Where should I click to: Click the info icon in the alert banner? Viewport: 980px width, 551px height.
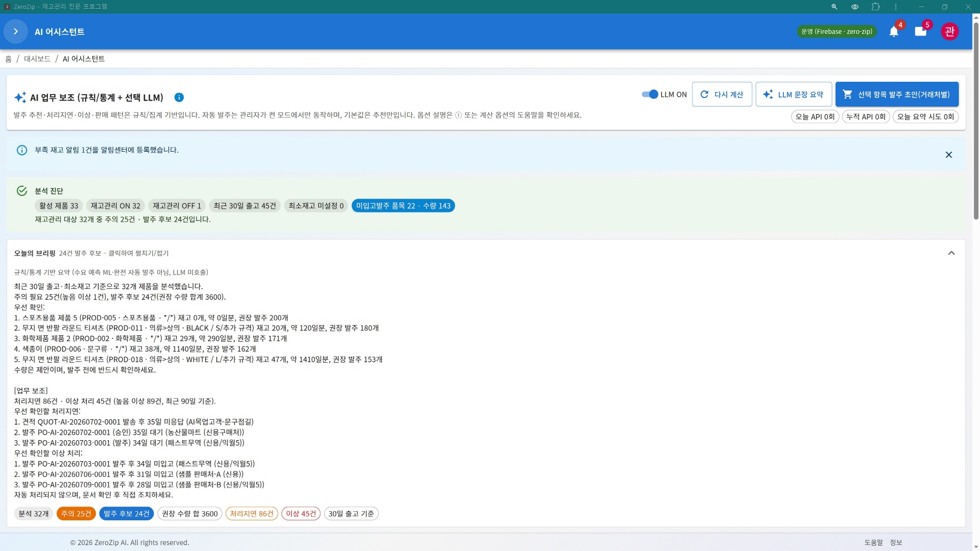[22, 150]
